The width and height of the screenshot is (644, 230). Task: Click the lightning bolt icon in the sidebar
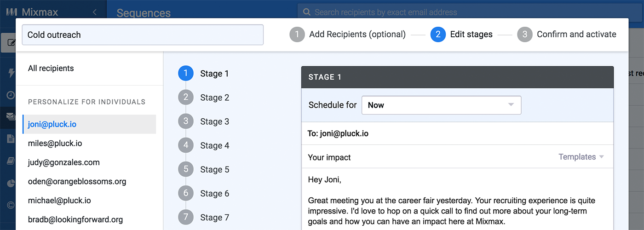pyautogui.click(x=11, y=72)
